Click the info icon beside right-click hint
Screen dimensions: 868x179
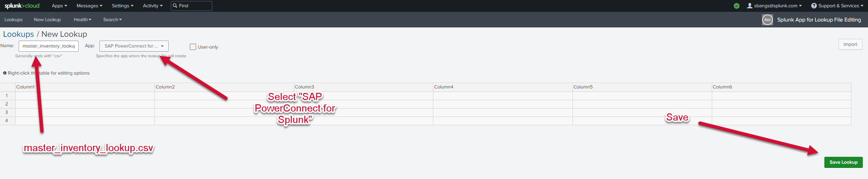pos(5,73)
